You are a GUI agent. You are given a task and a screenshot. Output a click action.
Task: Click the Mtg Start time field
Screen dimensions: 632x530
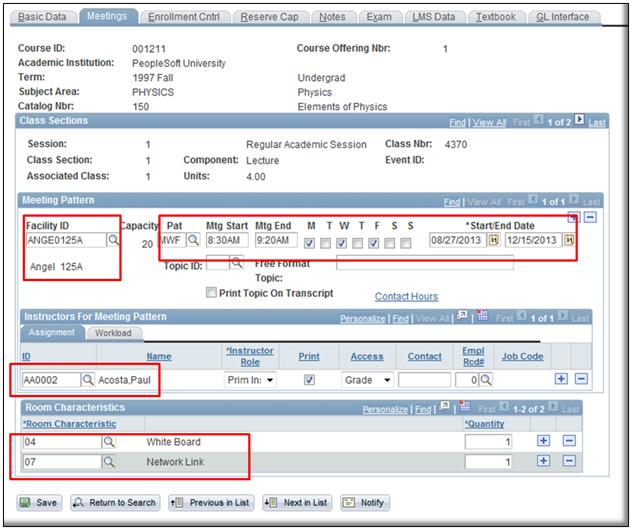tap(227, 240)
